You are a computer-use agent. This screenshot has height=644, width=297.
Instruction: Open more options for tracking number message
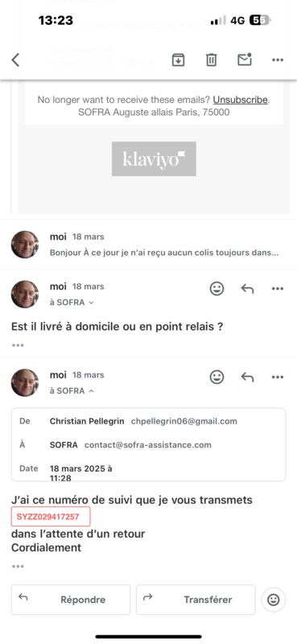[278, 377]
